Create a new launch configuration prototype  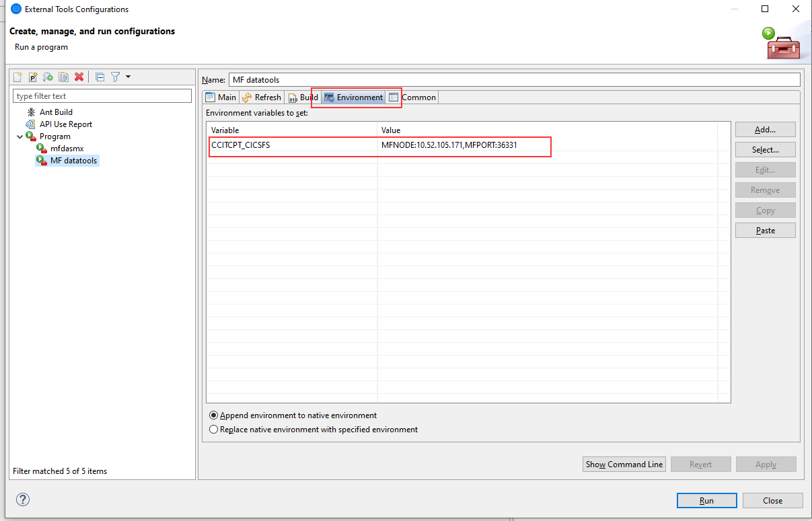tap(32, 77)
